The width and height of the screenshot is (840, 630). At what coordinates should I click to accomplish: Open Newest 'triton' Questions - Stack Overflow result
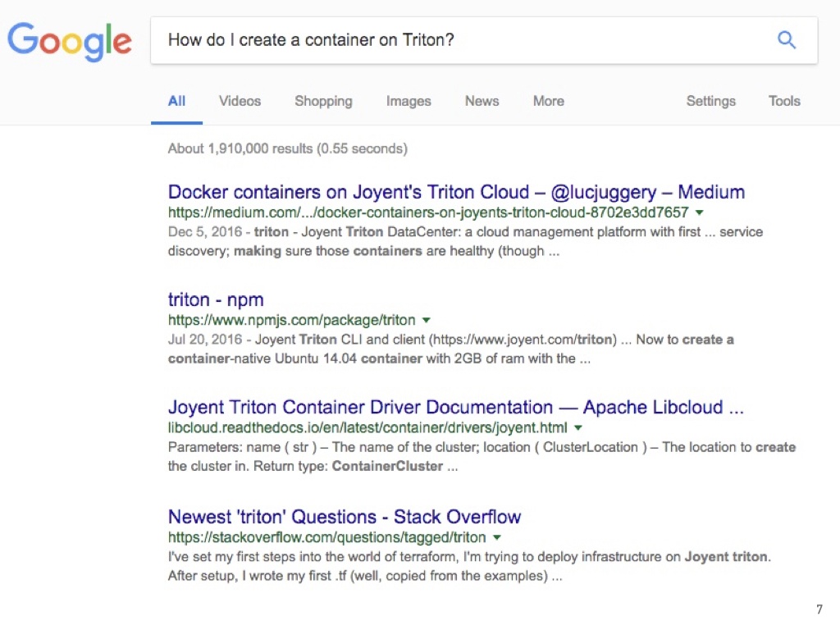pos(345,517)
